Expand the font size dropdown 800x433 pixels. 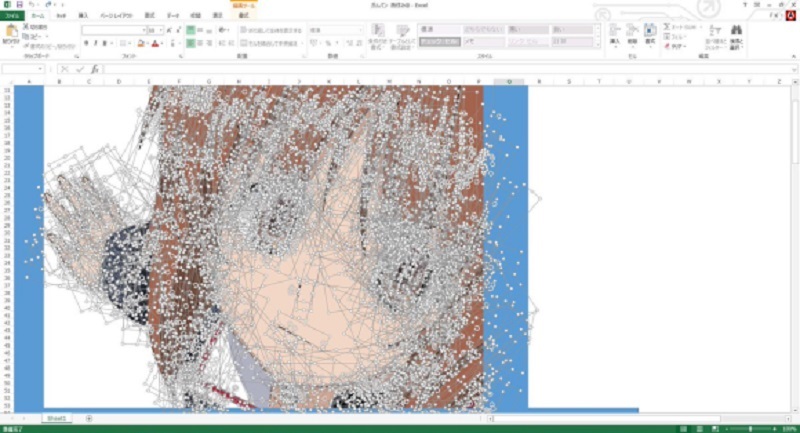pos(162,31)
